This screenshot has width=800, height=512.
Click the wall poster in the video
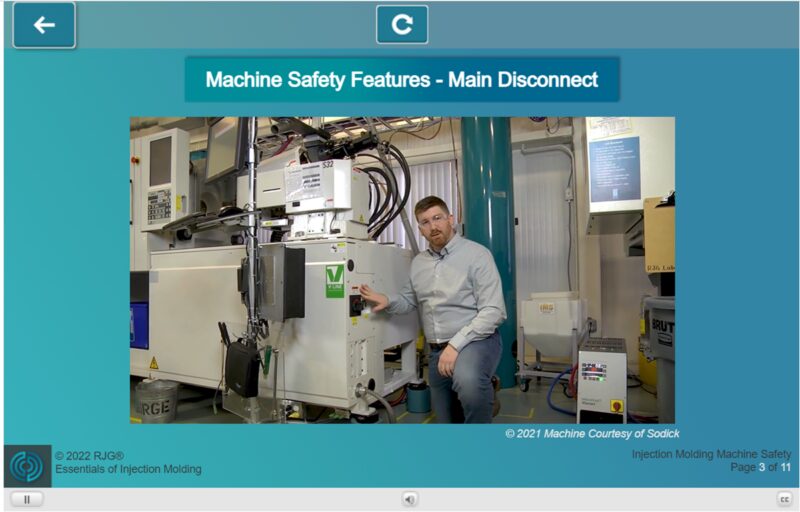click(613, 162)
